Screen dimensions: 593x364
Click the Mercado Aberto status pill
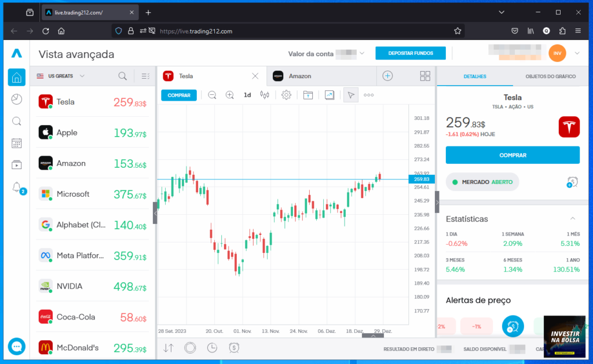(x=482, y=182)
